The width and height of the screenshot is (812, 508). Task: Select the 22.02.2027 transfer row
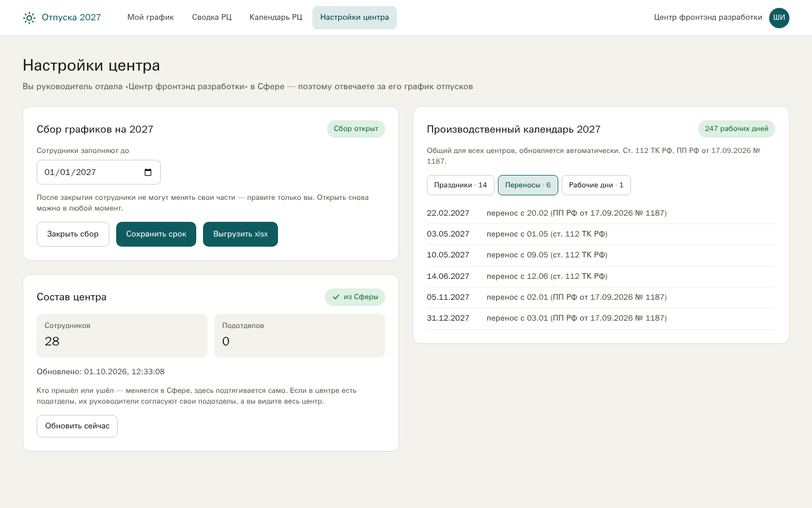tap(601, 213)
